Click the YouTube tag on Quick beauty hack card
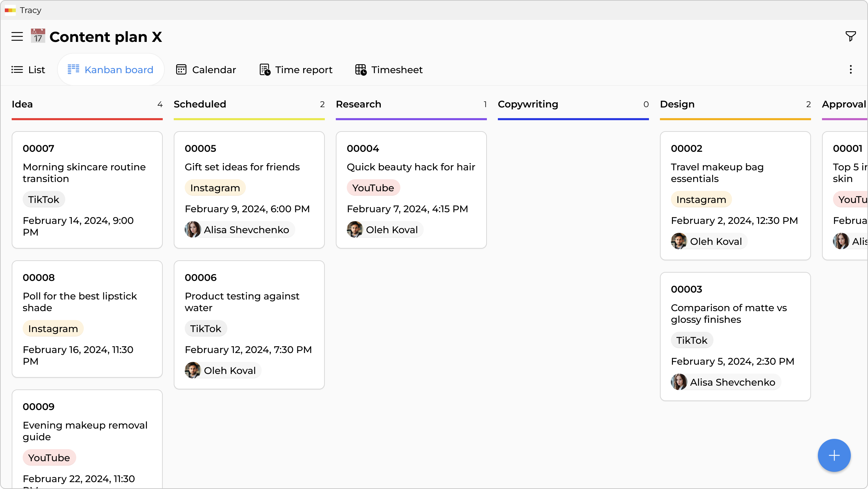Viewport: 868px width, 489px height. tap(373, 187)
